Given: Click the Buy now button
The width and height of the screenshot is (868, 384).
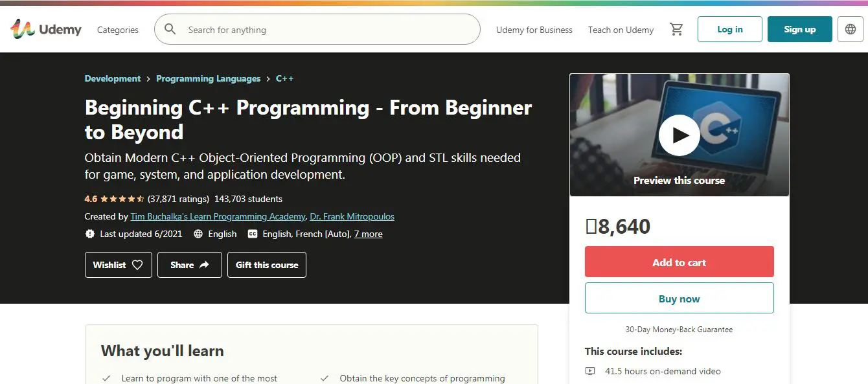Looking at the screenshot, I should click(x=679, y=299).
